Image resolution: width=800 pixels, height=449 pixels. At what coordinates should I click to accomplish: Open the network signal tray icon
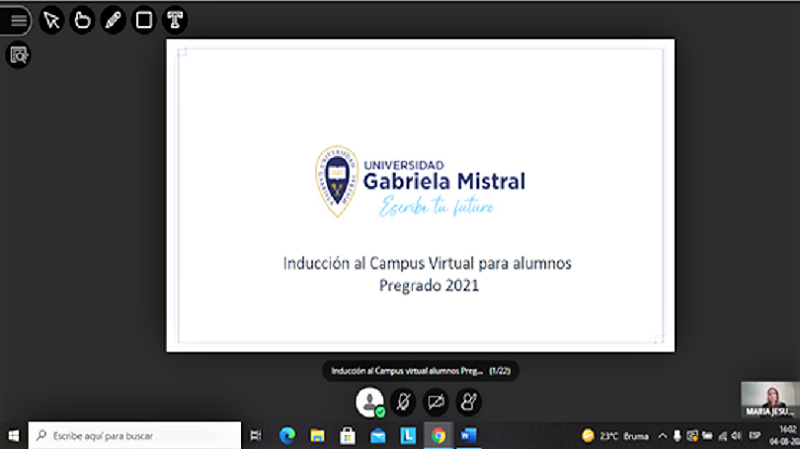click(722, 436)
